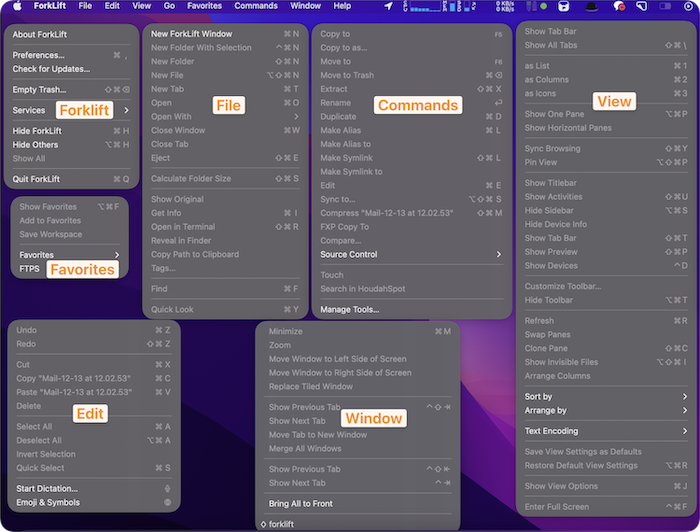The width and height of the screenshot is (700, 532).
Task: Click the green dot status icon in menu bar
Action: [x=543, y=6]
